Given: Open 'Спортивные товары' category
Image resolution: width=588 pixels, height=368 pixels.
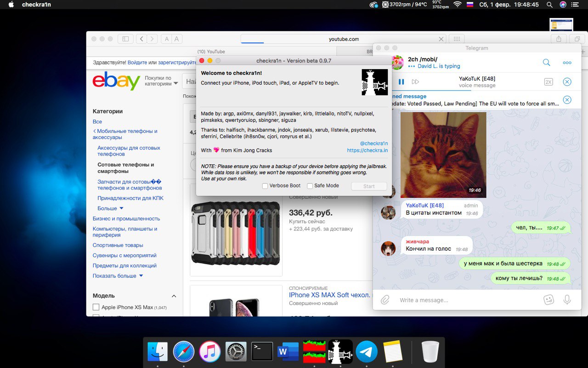Looking at the screenshot, I should [118, 245].
